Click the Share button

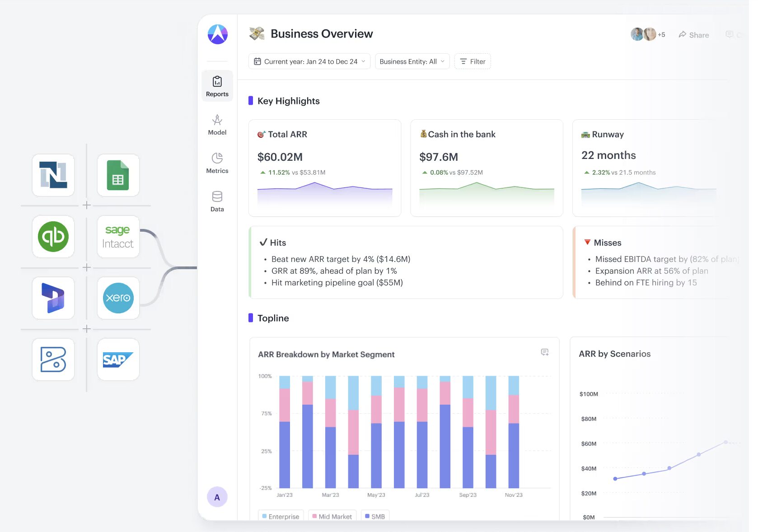pos(694,35)
